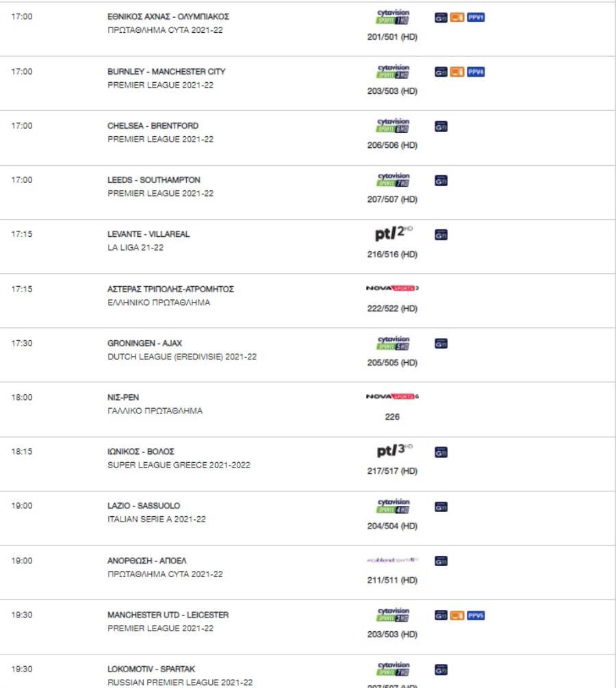Click the pt/2 HD channel logo
616x688 pixels.
tap(394, 233)
